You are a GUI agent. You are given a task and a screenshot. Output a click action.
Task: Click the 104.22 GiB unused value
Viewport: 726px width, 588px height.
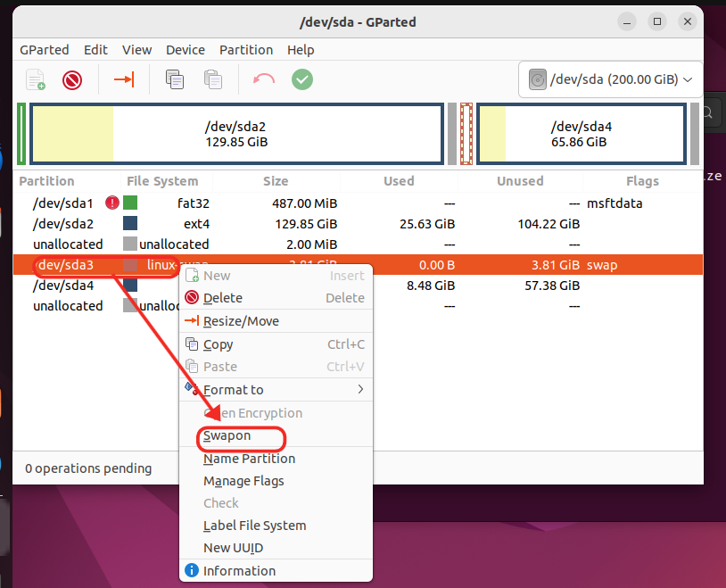(x=549, y=224)
